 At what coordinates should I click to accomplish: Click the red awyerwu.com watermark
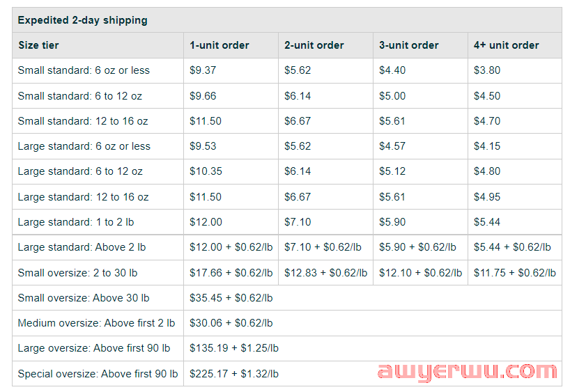point(467,370)
